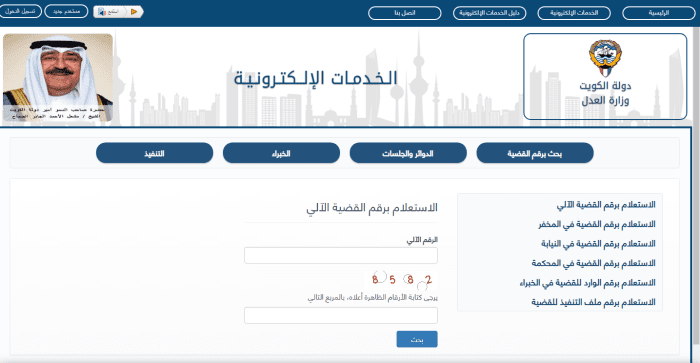This screenshot has width=700, height=363.
Task: Open الاستعلام برقم القضية في المحكمة link
Action: pyautogui.click(x=593, y=263)
